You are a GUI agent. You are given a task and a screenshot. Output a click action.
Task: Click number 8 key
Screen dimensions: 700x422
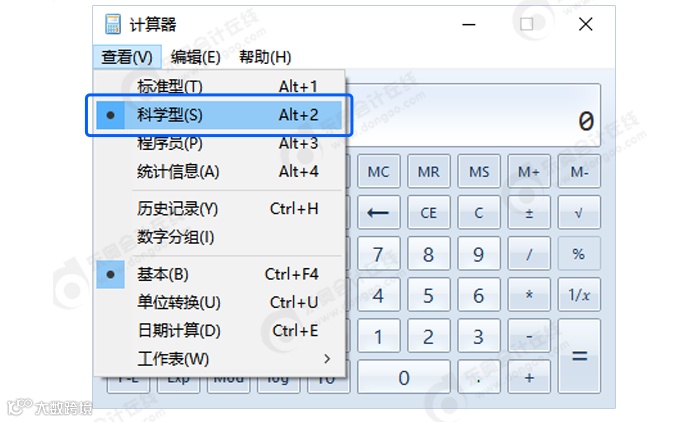coord(429,254)
